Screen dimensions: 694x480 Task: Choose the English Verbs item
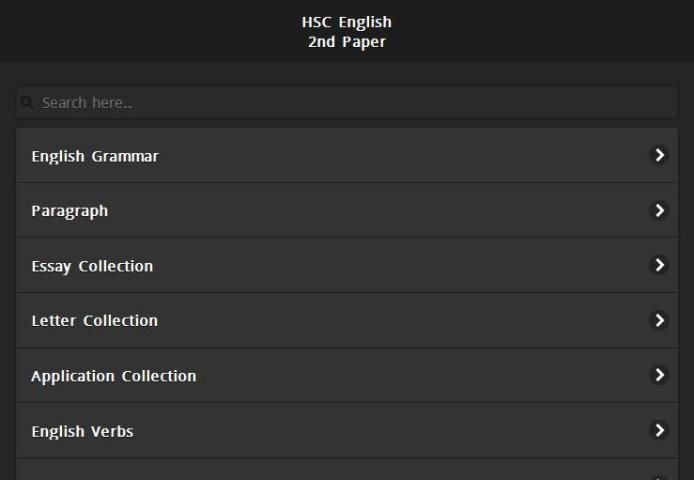point(83,432)
